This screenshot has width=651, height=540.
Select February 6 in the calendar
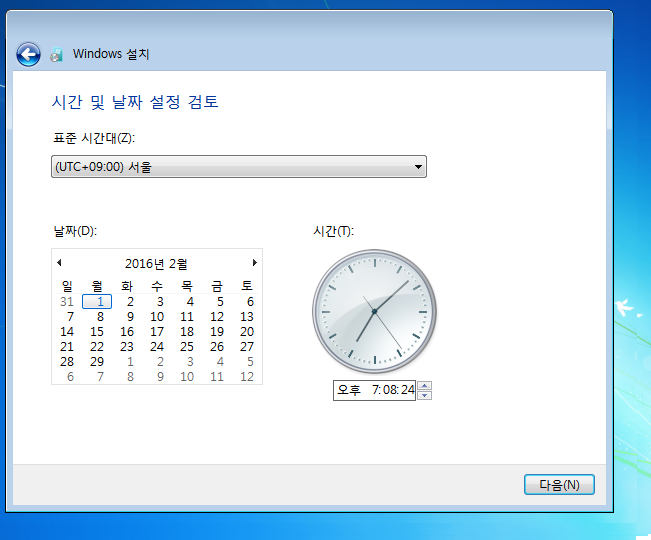click(x=250, y=302)
